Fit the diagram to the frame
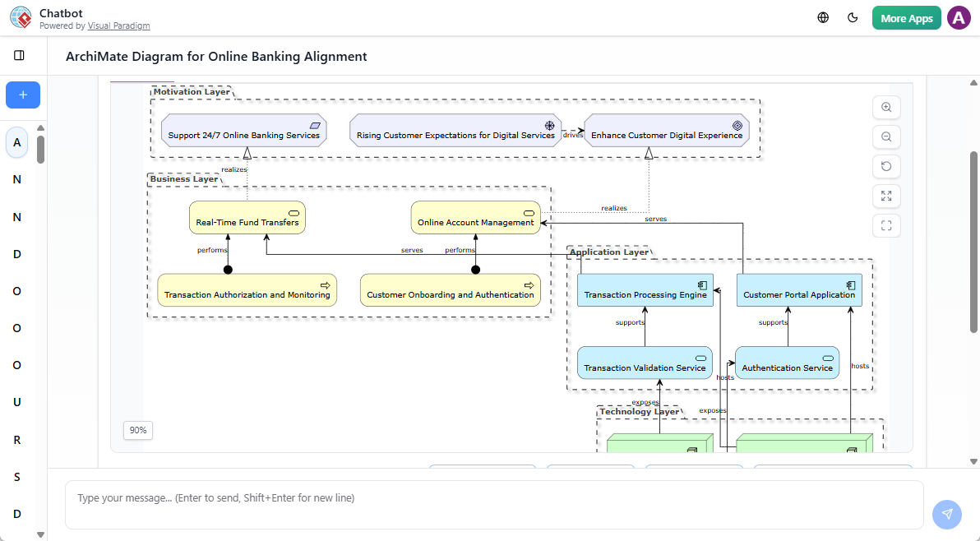This screenshot has width=980, height=541. 885,225
